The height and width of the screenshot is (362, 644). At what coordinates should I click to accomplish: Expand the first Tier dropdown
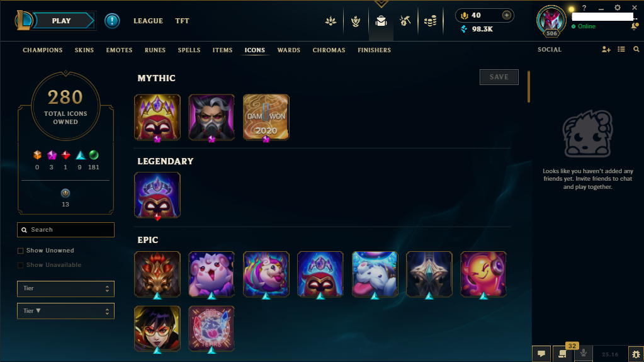(x=65, y=288)
